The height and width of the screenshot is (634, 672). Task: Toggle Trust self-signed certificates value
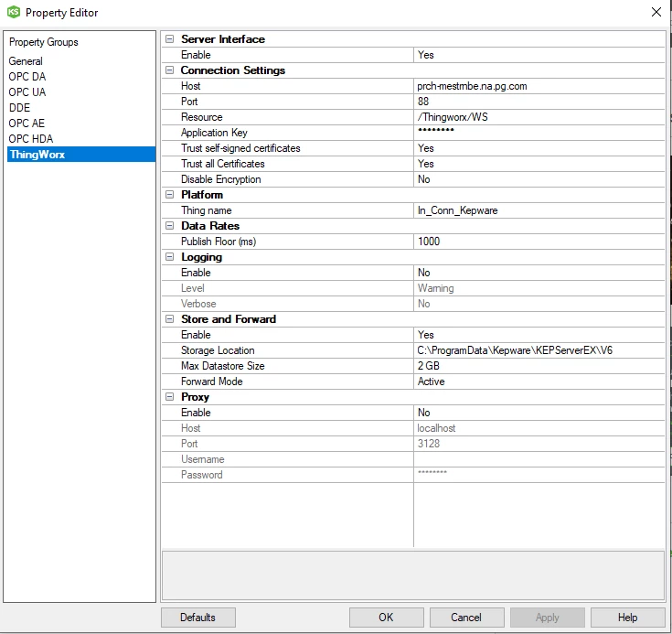pyautogui.click(x=539, y=148)
